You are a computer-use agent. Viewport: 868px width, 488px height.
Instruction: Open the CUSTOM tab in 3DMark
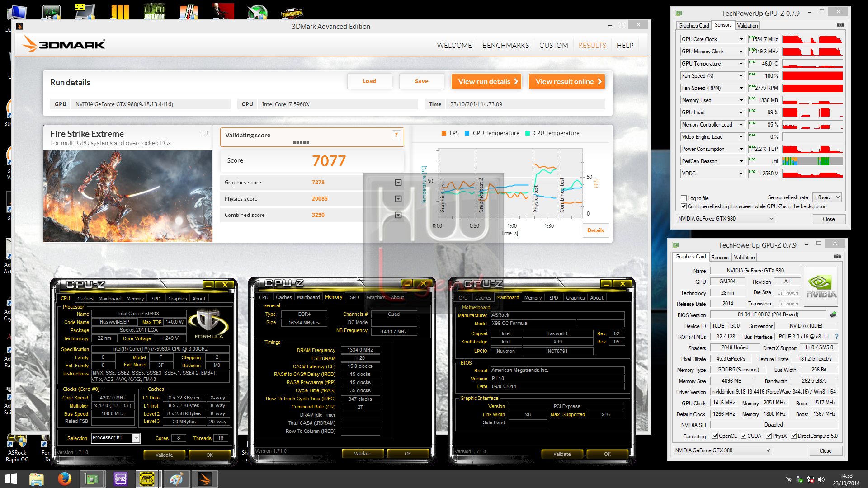pos(553,45)
